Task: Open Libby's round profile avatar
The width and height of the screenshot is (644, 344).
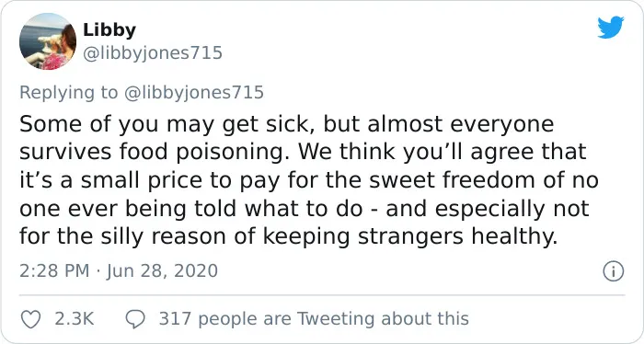Action: point(48,41)
